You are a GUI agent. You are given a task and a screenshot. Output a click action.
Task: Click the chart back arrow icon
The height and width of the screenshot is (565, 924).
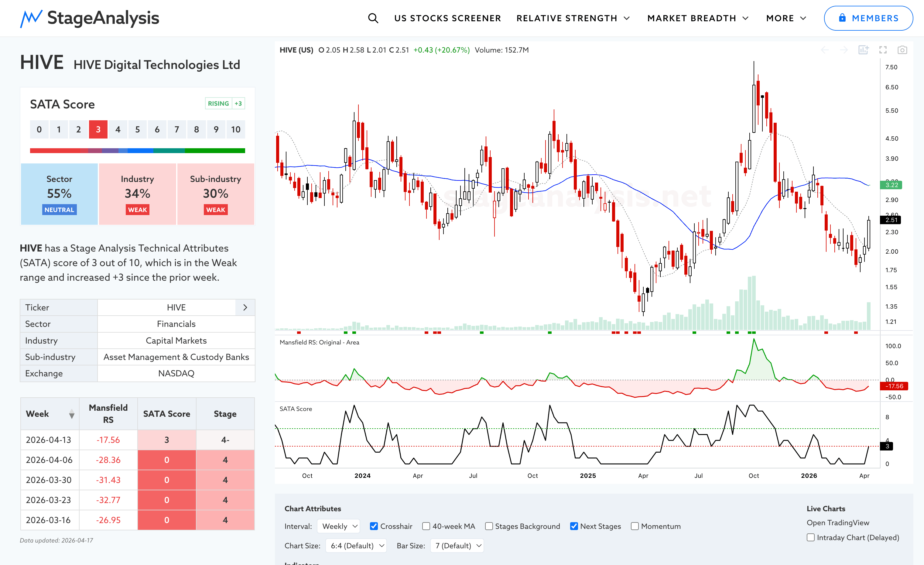pos(825,50)
